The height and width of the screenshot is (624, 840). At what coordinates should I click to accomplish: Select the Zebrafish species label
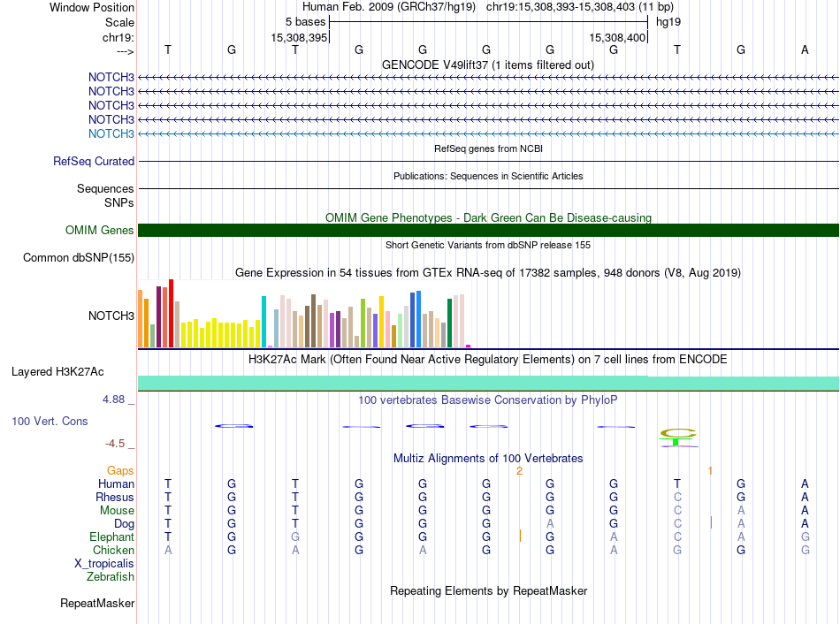(x=111, y=577)
